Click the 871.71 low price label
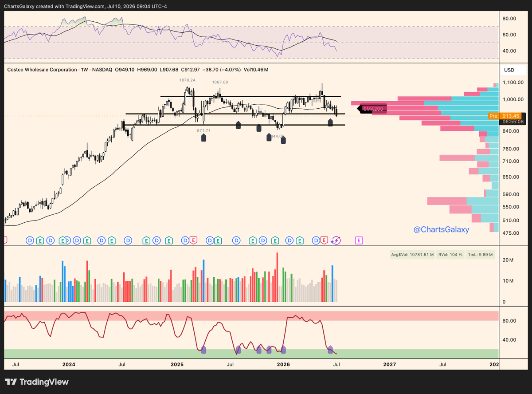Viewport: 532px width, 394px height. [x=204, y=130]
